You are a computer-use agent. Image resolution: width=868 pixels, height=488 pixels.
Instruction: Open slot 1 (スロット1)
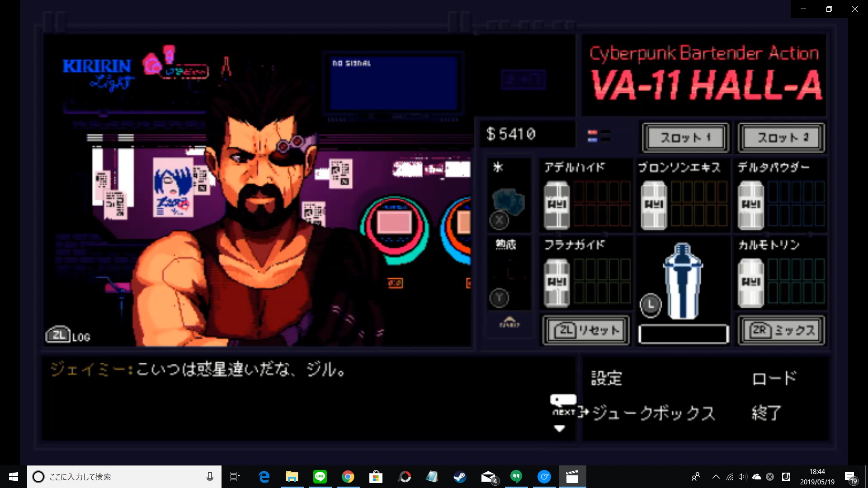click(x=686, y=137)
